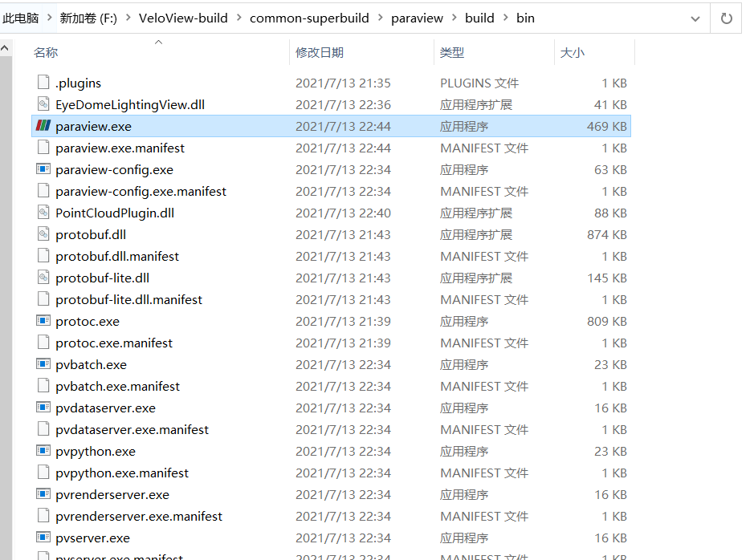The image size is (750, 560).
Task: Select the protoc.exe icon
Action: (43, 321)
